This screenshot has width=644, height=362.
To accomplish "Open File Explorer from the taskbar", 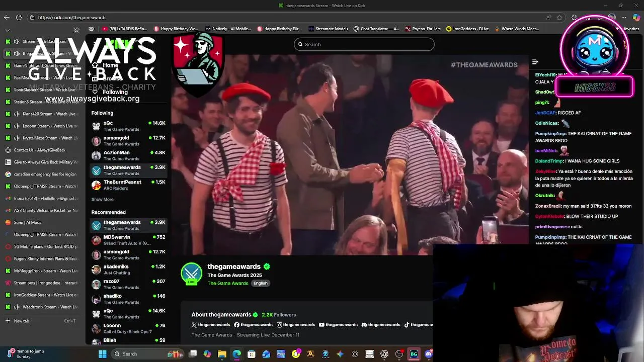I will click(x=222, y=354).
